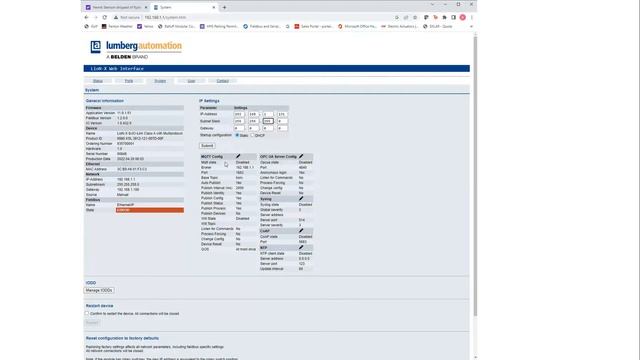
Task: Click the Reset configuration to factory defaults heading
Action: tap(122, 338)
